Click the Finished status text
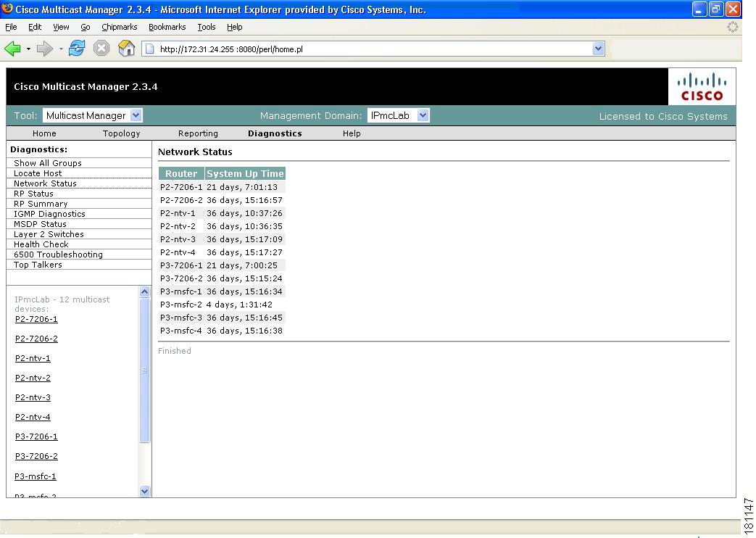Screen dimensions: 756x538 point(175,351)
